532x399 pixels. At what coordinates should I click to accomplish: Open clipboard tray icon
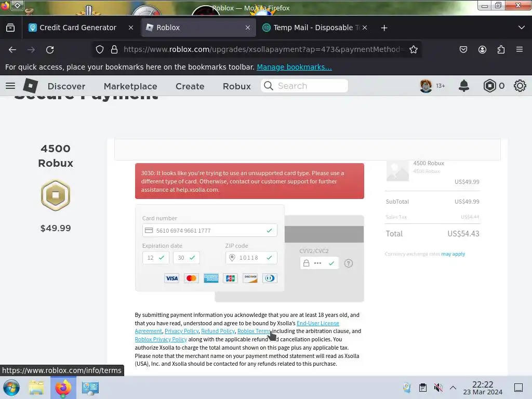[x=423, y=388]
